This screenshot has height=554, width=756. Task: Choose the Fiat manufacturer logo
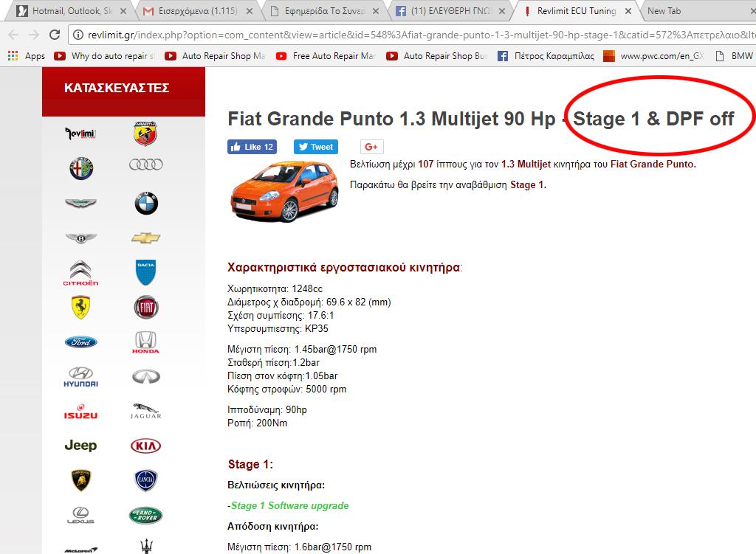[146, 308]
